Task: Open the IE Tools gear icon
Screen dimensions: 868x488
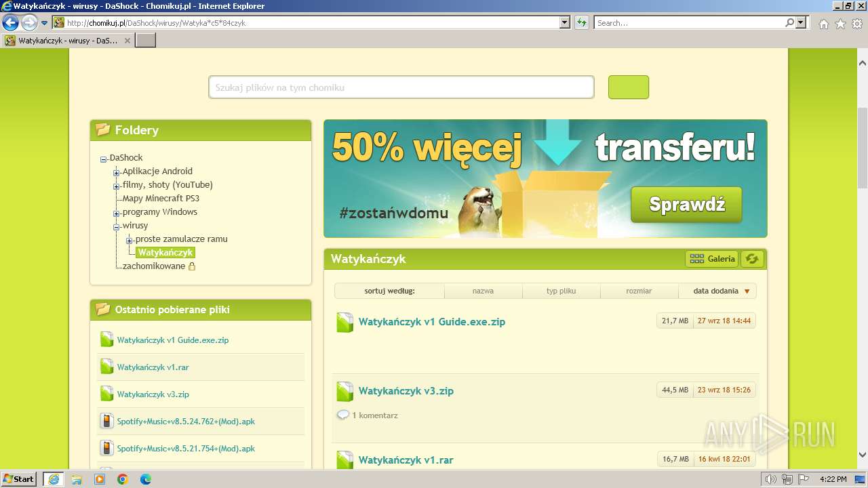Action: coord(856,24)
